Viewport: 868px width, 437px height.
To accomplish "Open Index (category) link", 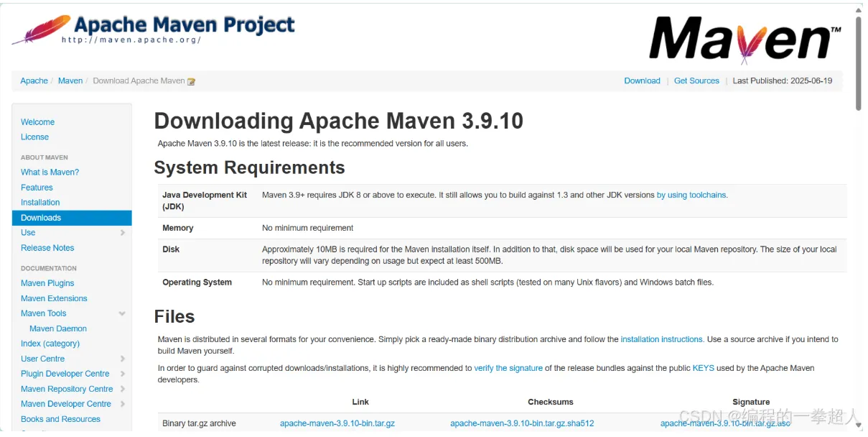I will click(50, 344).
